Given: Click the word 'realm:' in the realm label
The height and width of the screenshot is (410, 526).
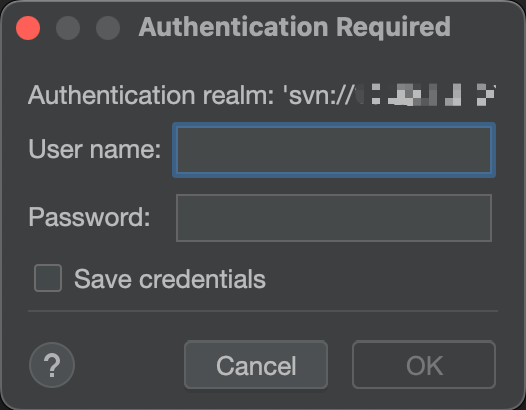Looking at the screenshot, I should tap(239, 95).
